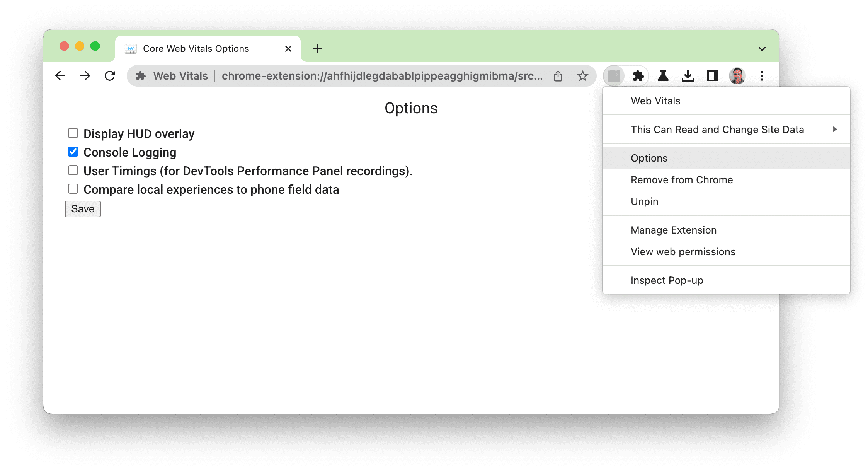Click the browser back navigation arrow
This screenshot has height=471, width=868.
[61, 75]
